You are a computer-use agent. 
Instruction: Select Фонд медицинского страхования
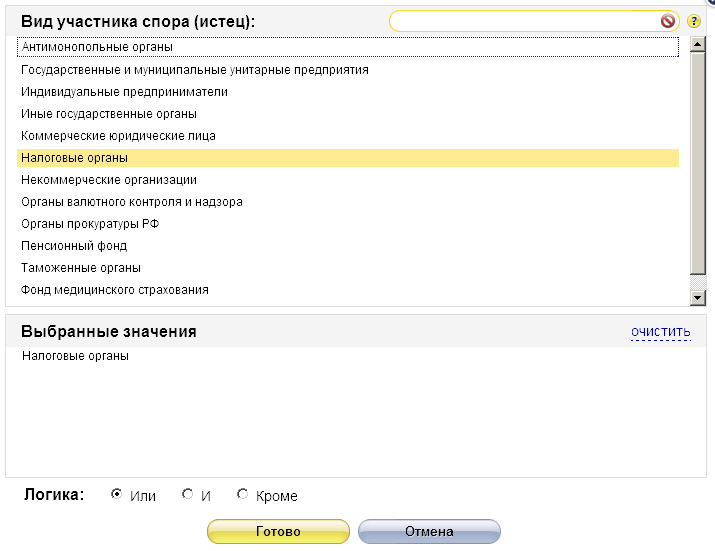[348, 290]
